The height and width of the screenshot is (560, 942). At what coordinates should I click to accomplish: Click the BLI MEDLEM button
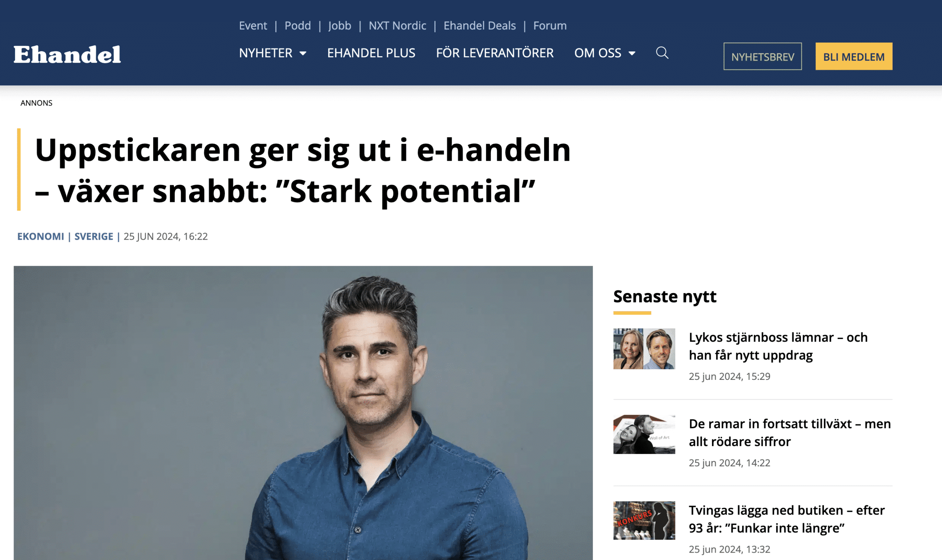point(854,56)
